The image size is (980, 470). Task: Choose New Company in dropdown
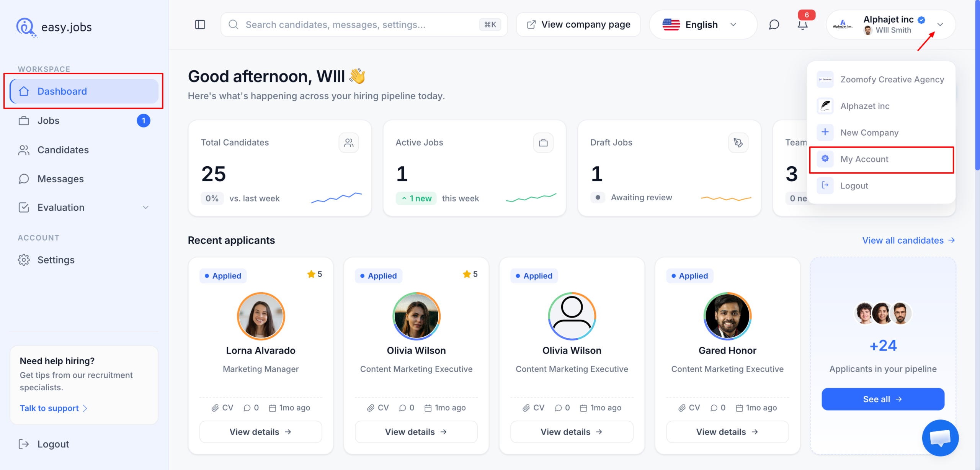pos(881,132)
